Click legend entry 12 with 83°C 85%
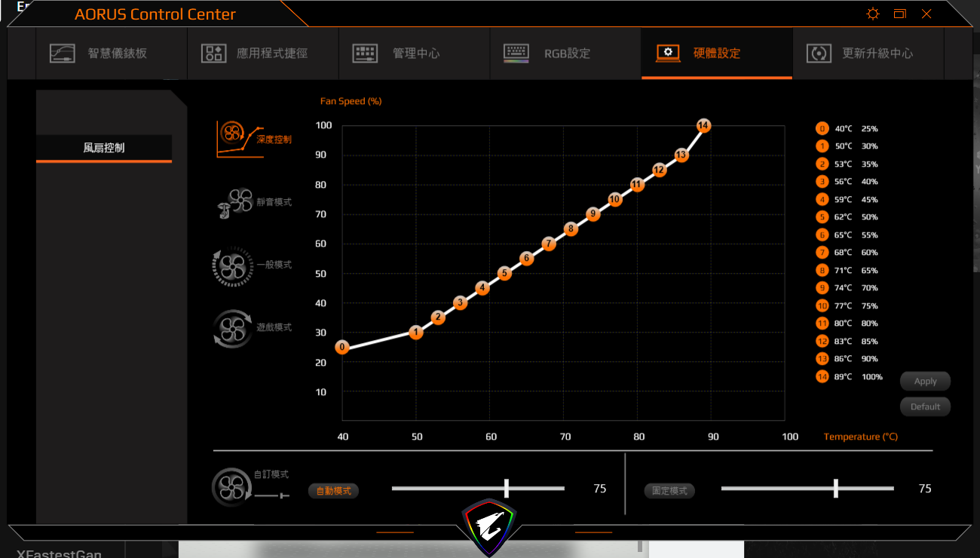Image resolution: width=980 pixels, height=558 pixels. (x=847, y=342)
